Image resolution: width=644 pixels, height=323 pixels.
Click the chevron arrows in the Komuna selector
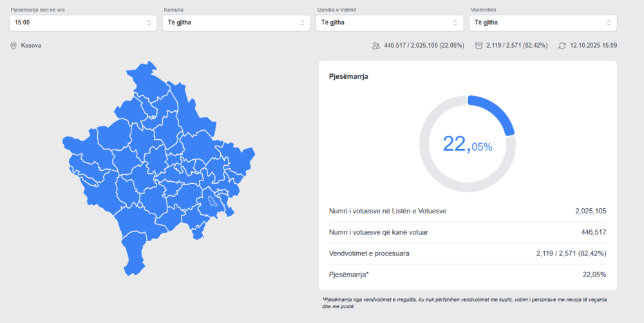[302, 23]
